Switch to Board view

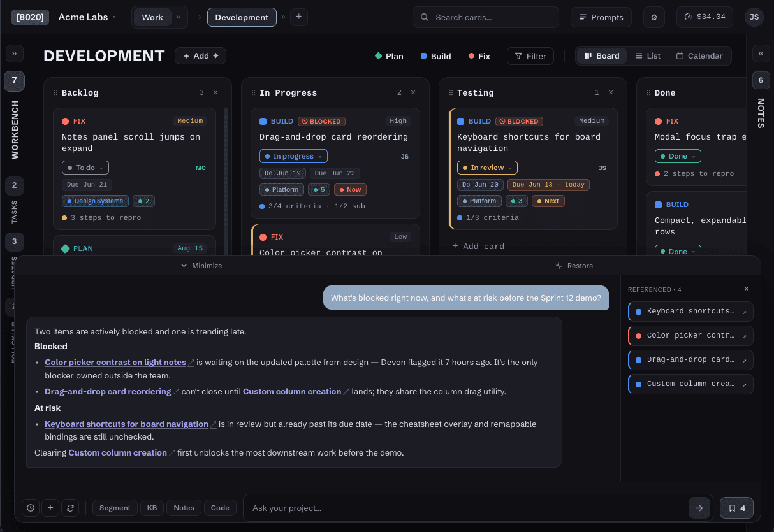[x=602, y=56]
